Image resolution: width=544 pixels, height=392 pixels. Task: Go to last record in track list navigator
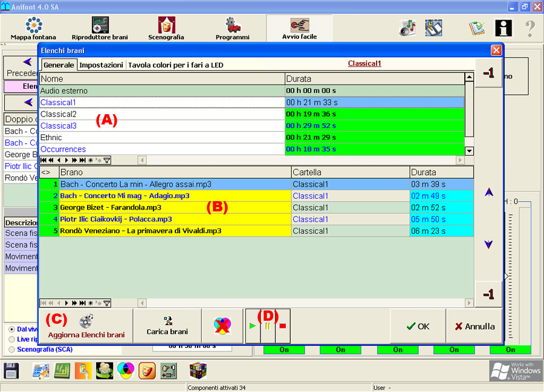pyautogui.click(x=83, y=303)
